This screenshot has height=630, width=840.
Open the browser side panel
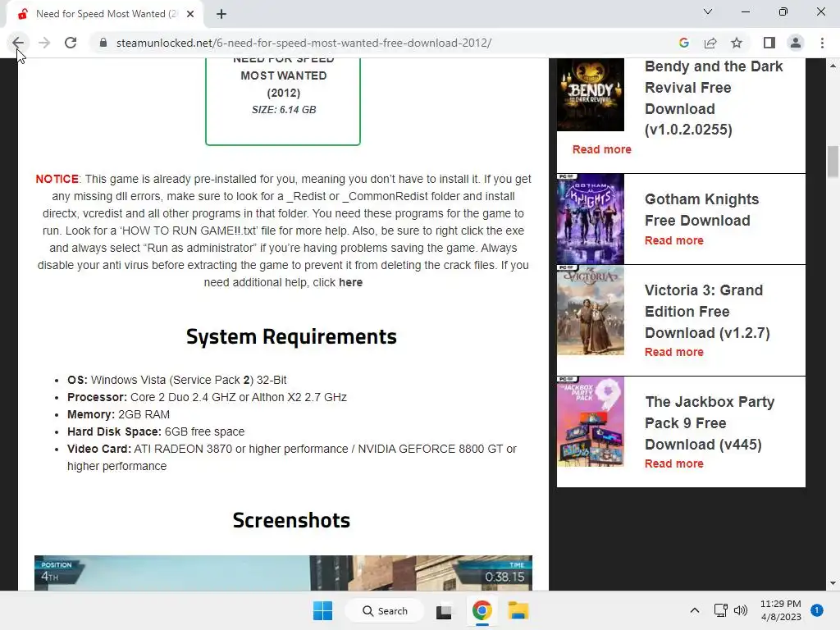tap(769, 43)
